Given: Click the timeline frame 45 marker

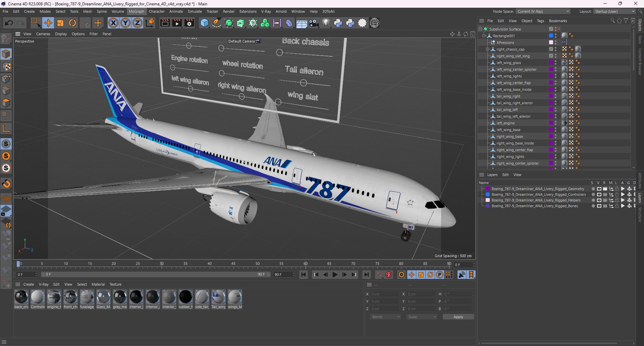Looking at the screenshot, I should click(233, 264).
